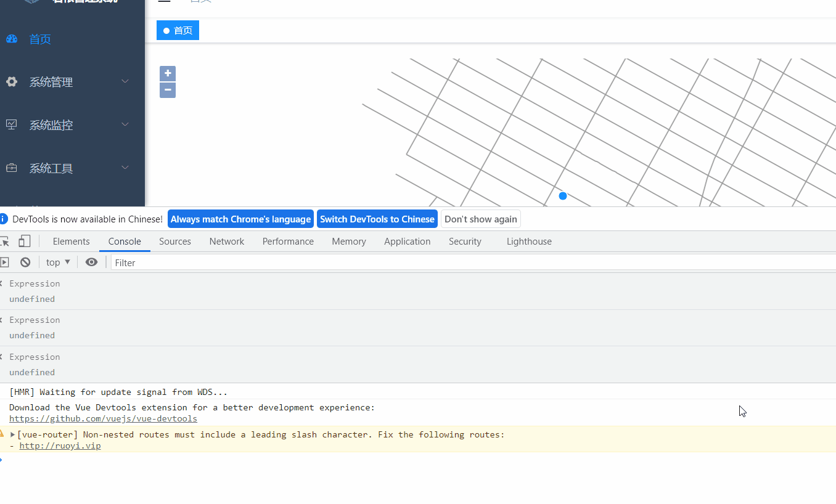Open the ruoyi.vip link in console

tap(60, 445)
